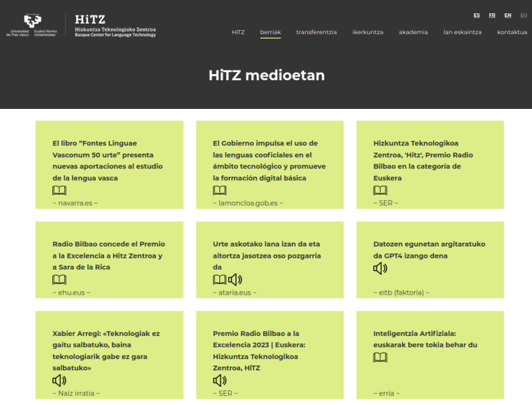Open "Radio Bilbao concede el Premio" headline

click(x=109, y=256)
